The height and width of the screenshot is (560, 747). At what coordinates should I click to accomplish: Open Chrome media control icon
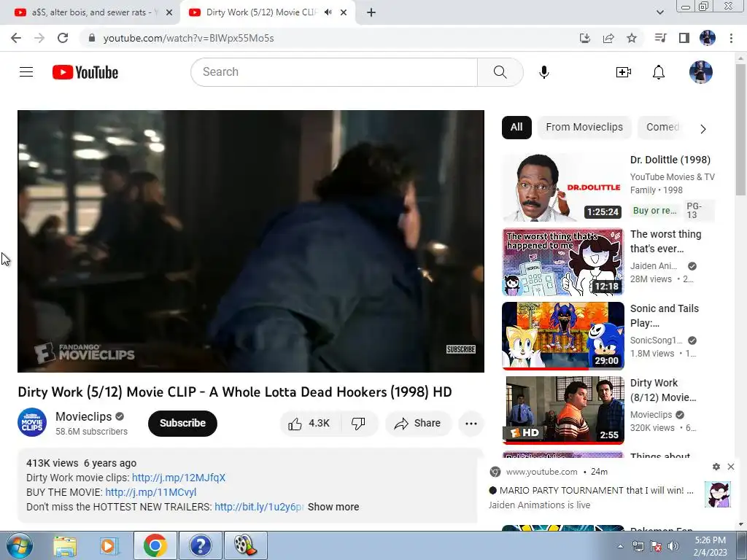661,38
